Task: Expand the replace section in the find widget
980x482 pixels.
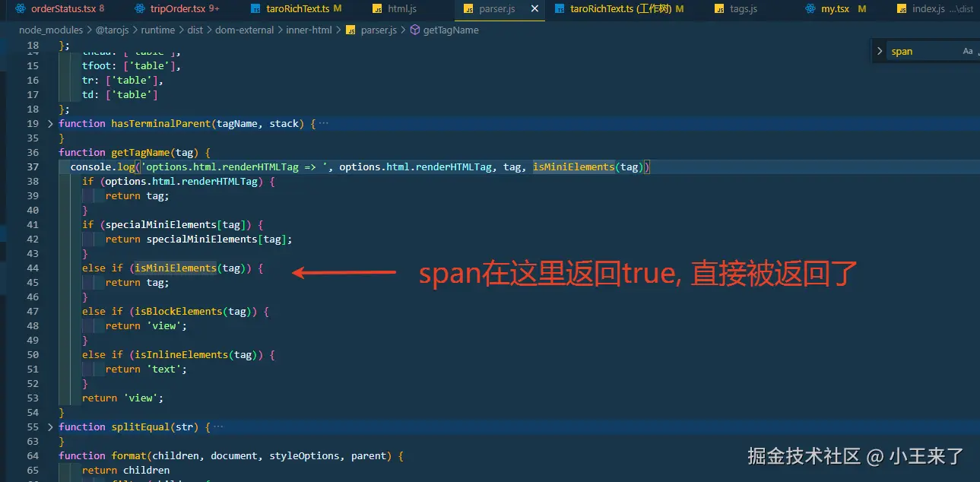Action: (879, 50)
